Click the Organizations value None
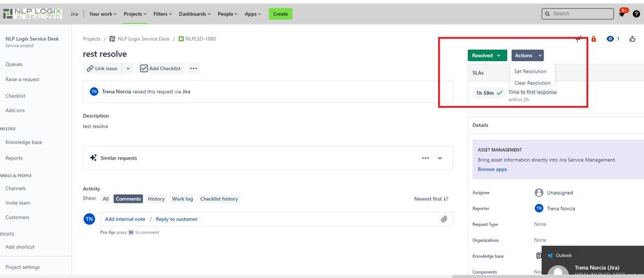 click(x=540, y=240)
